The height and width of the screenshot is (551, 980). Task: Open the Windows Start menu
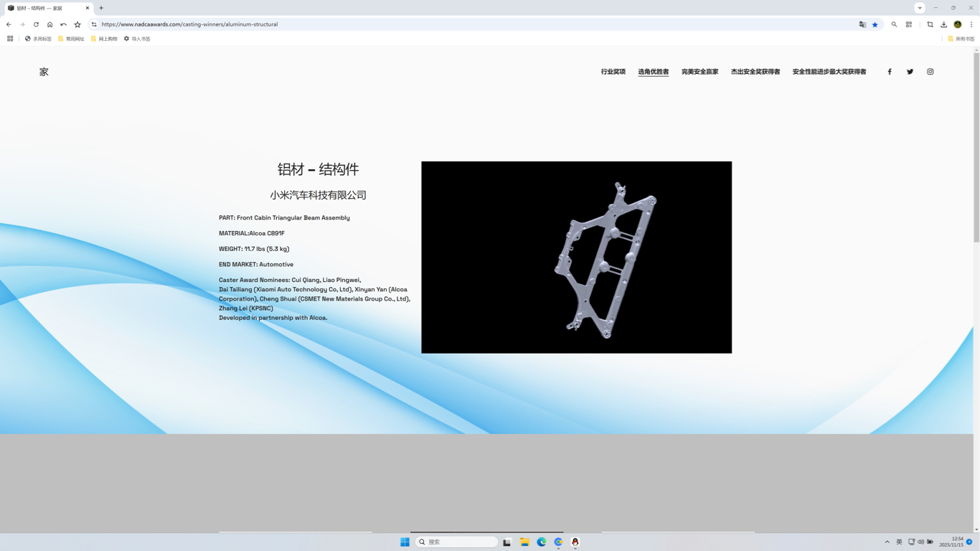(x=405, y=542)
